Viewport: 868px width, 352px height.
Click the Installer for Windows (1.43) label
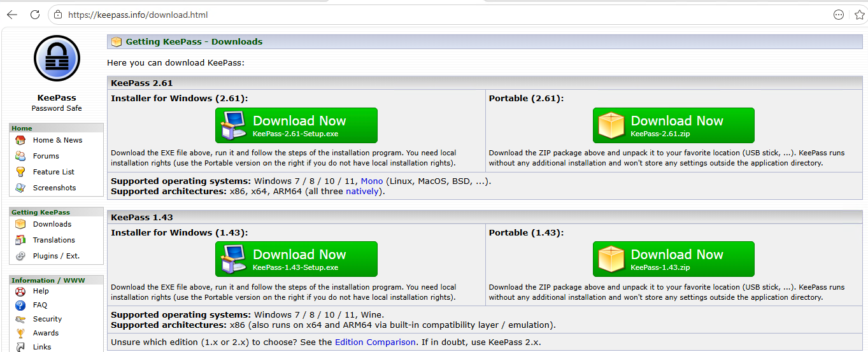click(x=180, y=233)
